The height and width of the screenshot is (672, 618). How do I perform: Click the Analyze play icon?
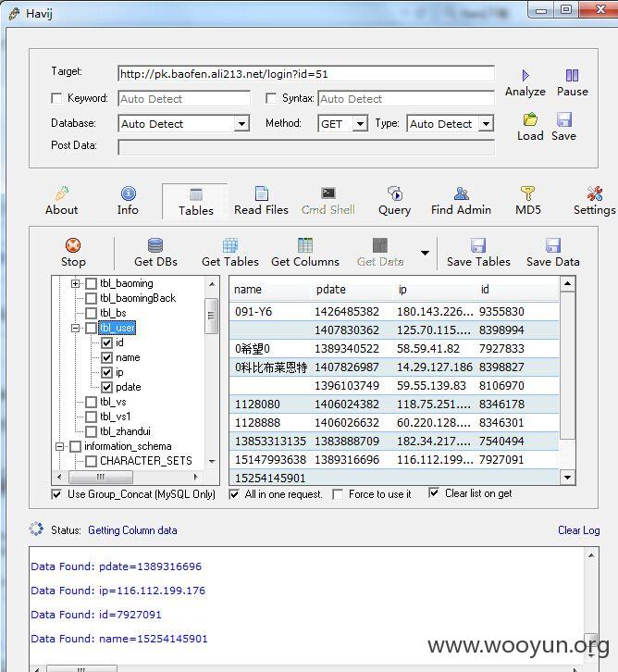525,76
